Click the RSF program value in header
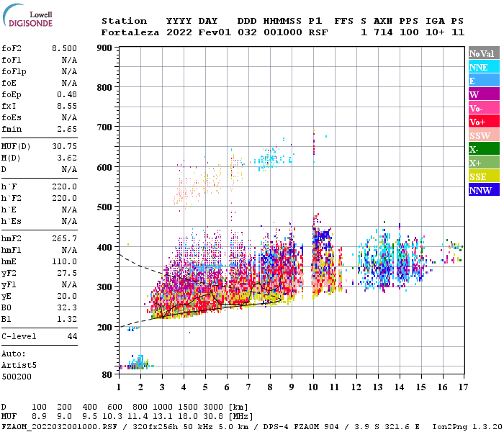Image resolution: width=504 pixels, height=432 pixels. [x=318, y=32]
